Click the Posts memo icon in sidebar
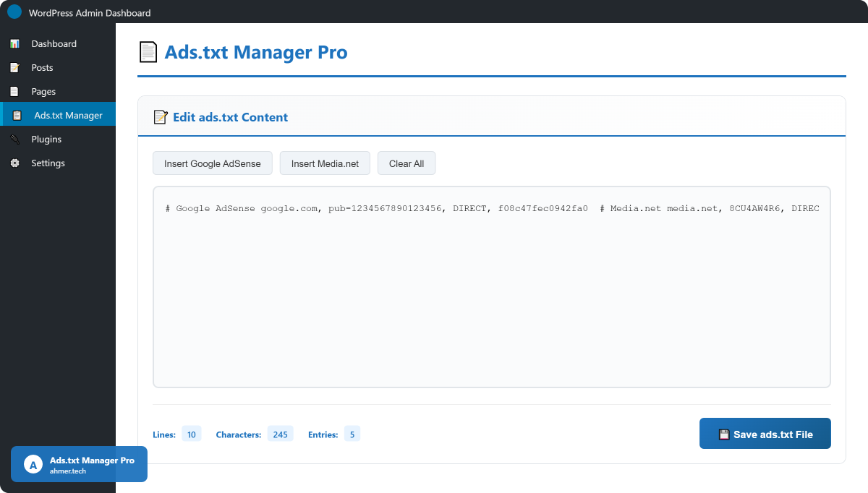The height and width of the screenshot is (493, 868). pos(14,68)
